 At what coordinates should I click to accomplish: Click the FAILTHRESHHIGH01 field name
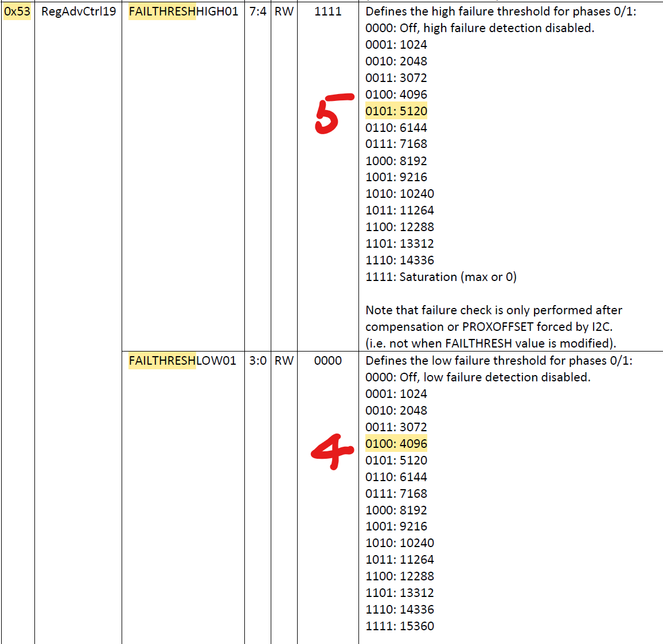coord(183,11)
